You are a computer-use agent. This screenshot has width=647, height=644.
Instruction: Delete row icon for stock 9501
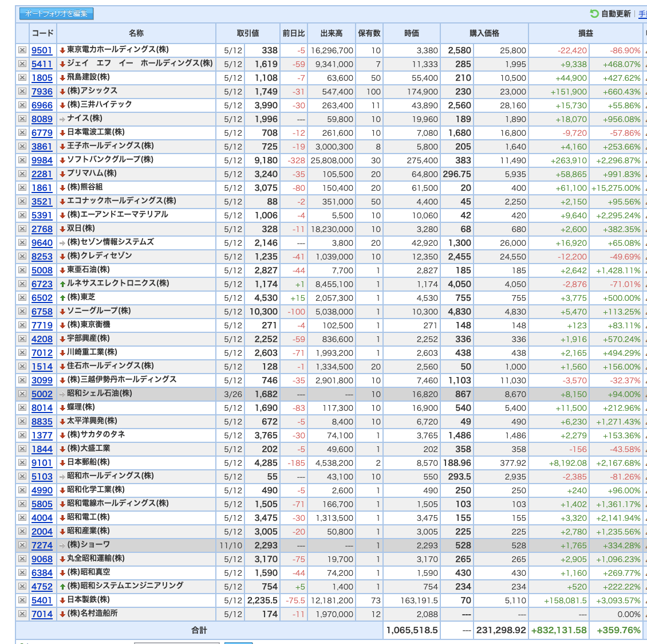tap(22, 50)
